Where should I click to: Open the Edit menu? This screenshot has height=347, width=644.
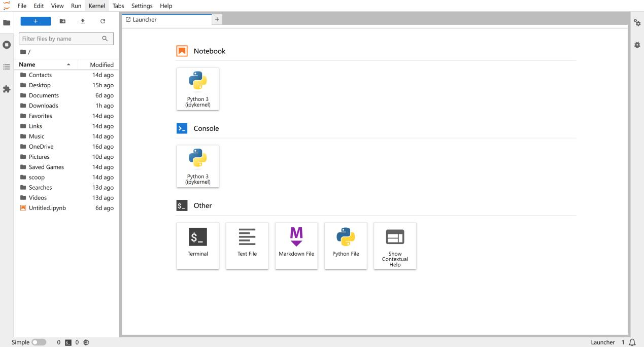[x=39, y=6]
